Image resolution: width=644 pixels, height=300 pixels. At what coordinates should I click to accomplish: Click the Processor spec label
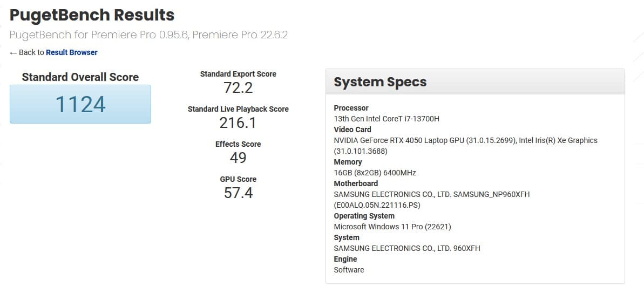tap(351, 108)
